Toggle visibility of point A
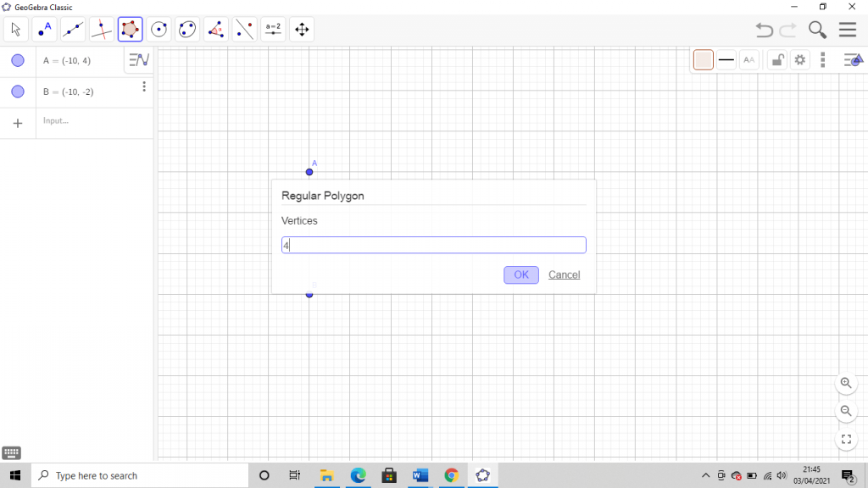 tap(18, 60)
